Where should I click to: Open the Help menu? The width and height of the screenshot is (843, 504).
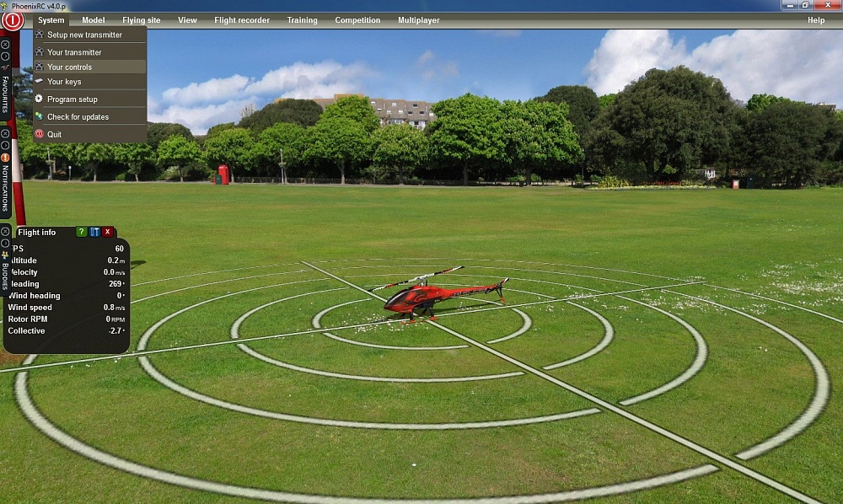(815, 20)
